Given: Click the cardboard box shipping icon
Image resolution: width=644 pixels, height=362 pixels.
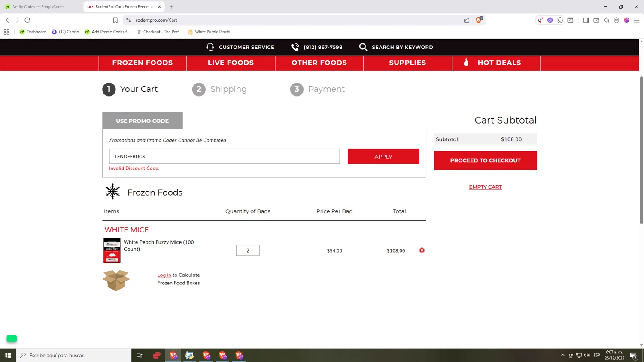Looking at the screenshot, I should coord(116,281).
